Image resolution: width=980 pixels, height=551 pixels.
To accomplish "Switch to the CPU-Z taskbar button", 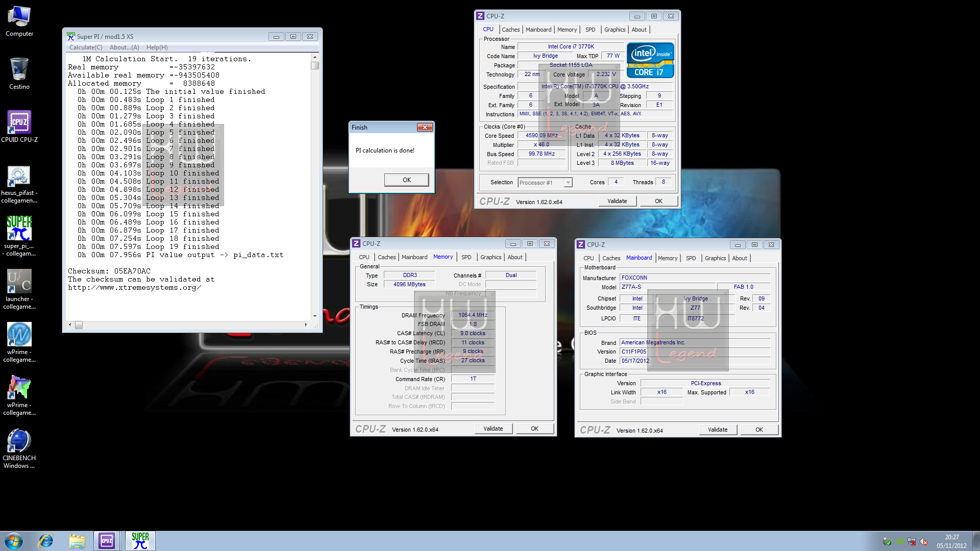I will [x=107, y=541].
